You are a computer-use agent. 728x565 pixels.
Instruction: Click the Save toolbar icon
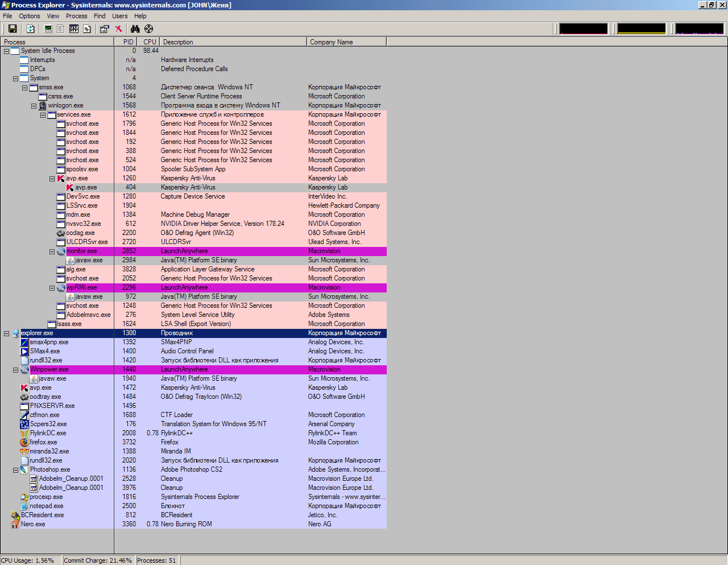click(13, 29)
